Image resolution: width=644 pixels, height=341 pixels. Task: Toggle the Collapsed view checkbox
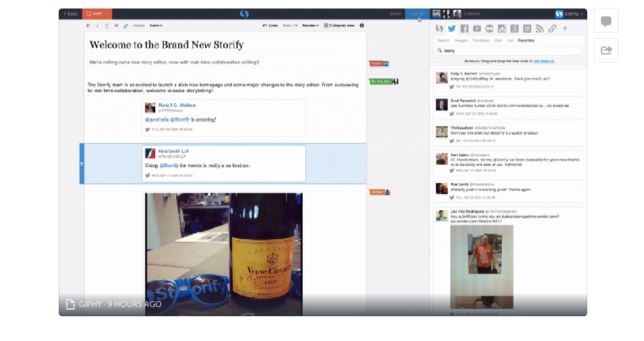click(x=326, y=25)
